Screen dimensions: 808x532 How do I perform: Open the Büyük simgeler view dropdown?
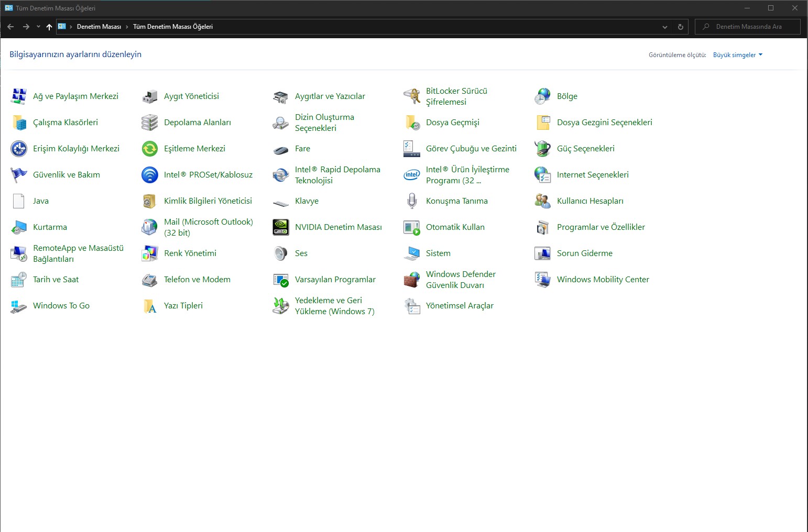[737, 55]
